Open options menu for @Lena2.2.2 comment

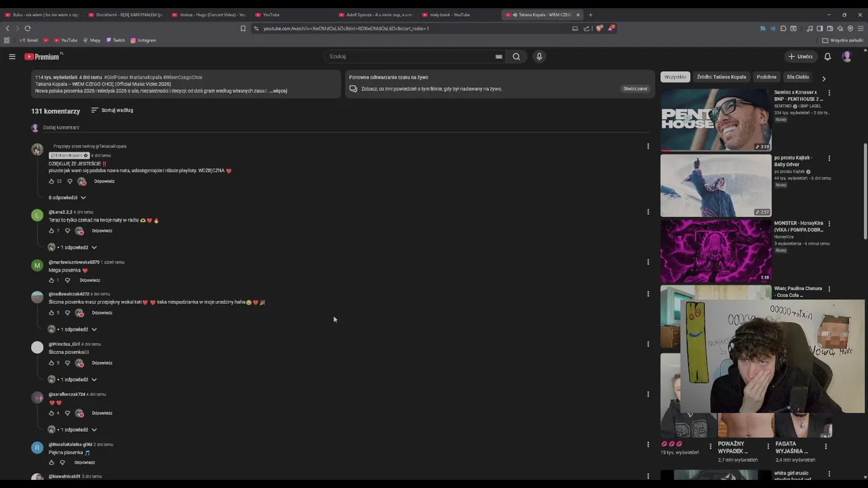648,211
